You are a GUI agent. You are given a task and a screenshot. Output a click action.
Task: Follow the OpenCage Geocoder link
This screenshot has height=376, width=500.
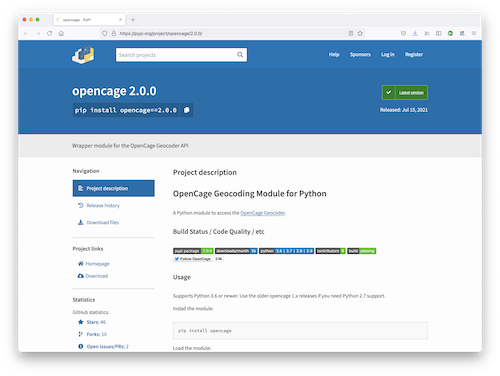[x=263, y=213]
